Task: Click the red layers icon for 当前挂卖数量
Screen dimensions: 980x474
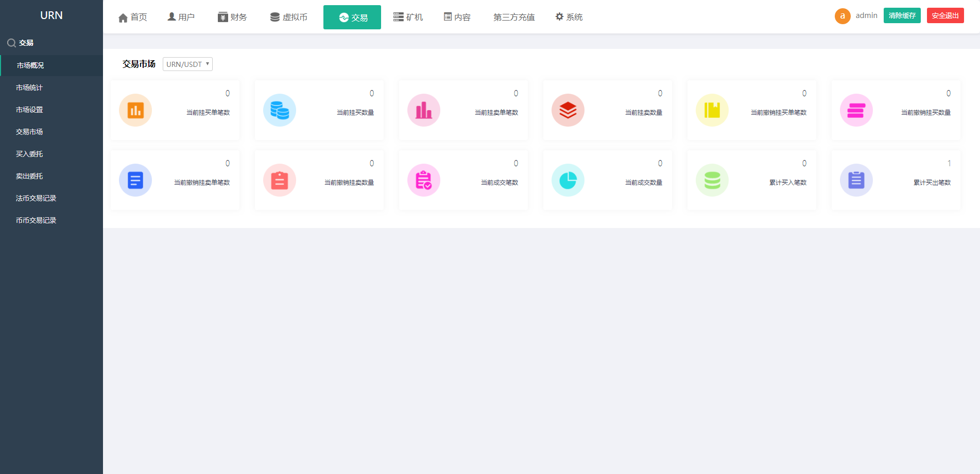Action: pyautogui.click(x=568, y=110)
